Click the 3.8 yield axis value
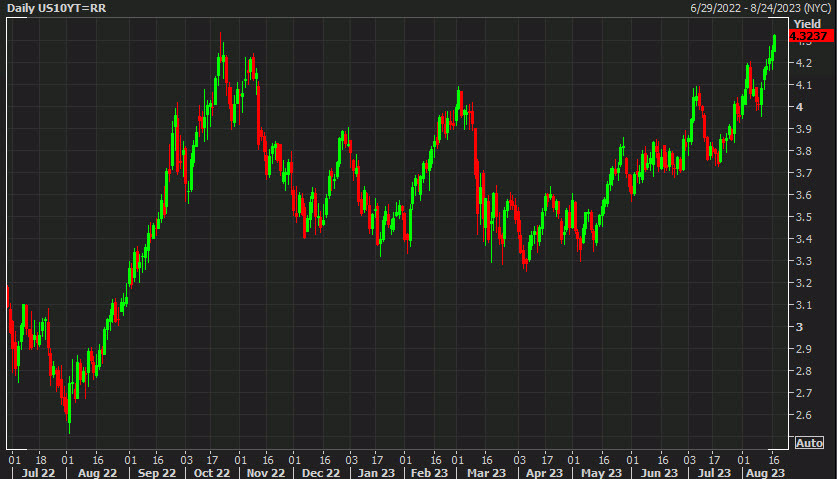The width and height of the screenshot is (837, 479). [x=803, y=151]
